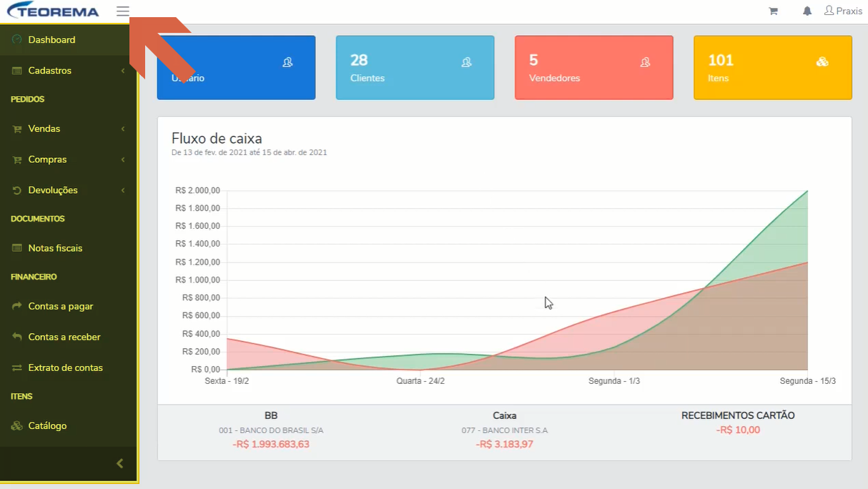The image size is (868, 489).
Task: Open the 28 Clientes card
Action: (x=415, y=67)
